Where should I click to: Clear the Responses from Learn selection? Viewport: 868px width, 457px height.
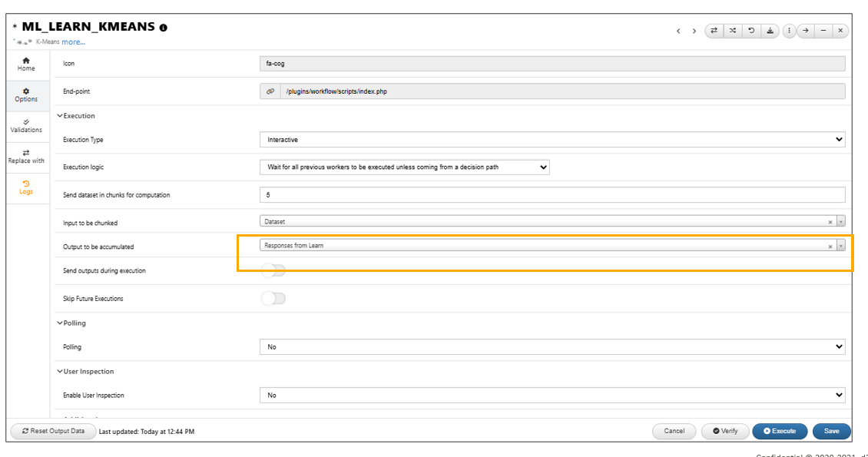coord(830,247)
